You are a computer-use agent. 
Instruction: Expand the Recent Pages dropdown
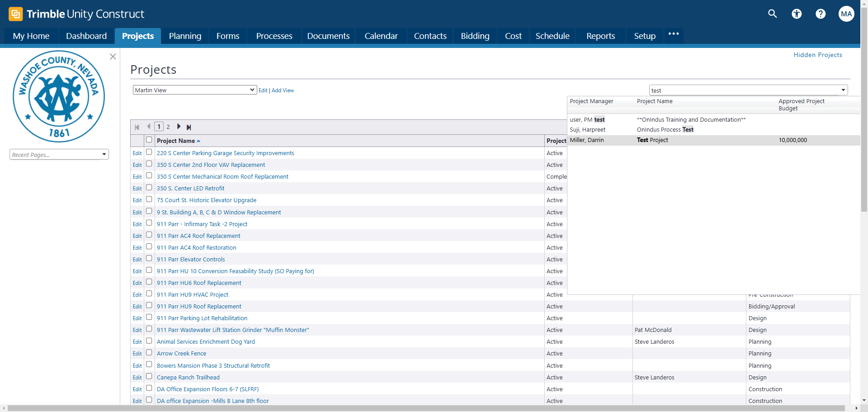coord(104,155)
